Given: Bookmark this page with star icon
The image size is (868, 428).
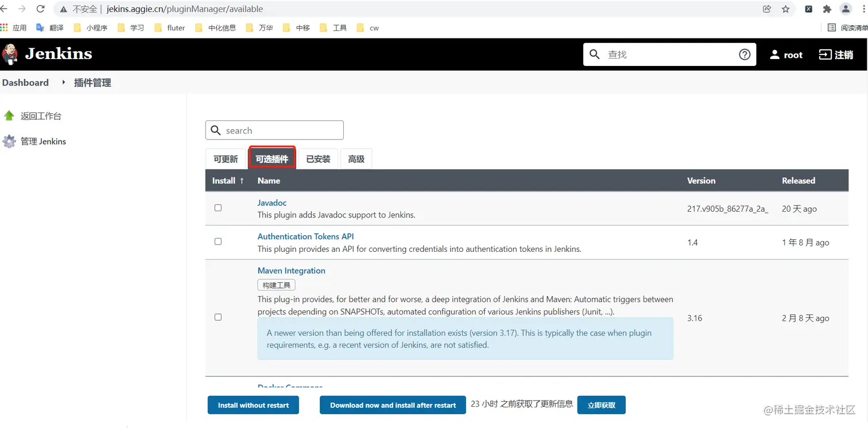Looking at the screenshot, I should [785, 9].
